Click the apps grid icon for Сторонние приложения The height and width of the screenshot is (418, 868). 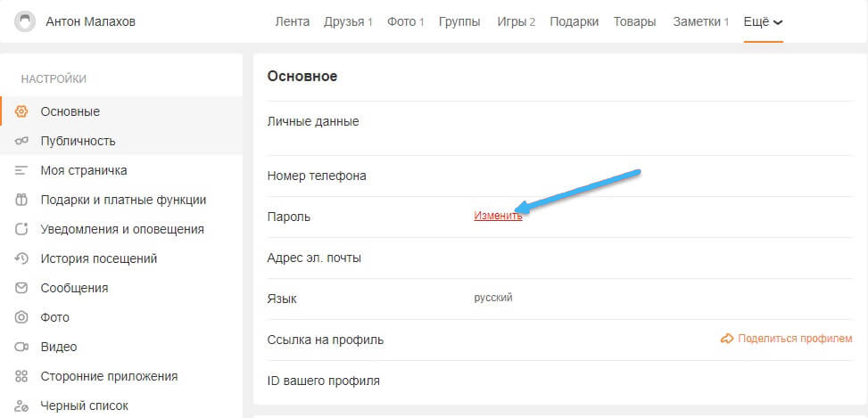22,376
